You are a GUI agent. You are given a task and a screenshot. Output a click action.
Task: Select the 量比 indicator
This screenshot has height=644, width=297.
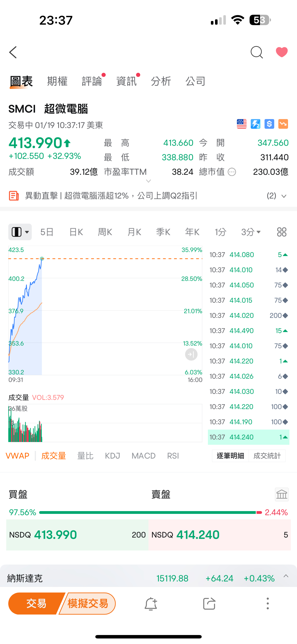pos(85,456)
